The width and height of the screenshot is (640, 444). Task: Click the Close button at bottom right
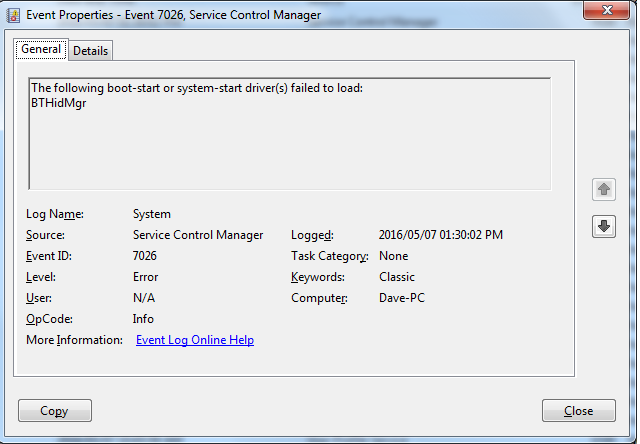tap(578, 411)
